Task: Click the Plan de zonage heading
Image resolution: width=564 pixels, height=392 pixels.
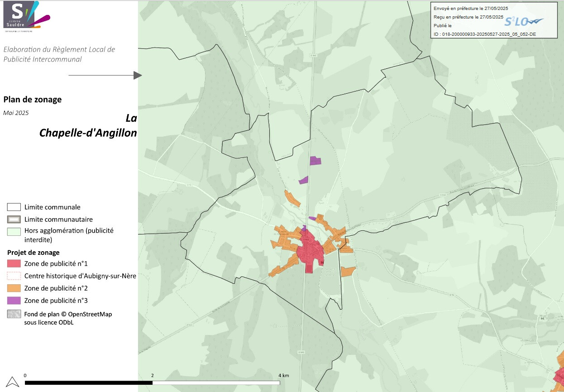Action: pos(32,100)
